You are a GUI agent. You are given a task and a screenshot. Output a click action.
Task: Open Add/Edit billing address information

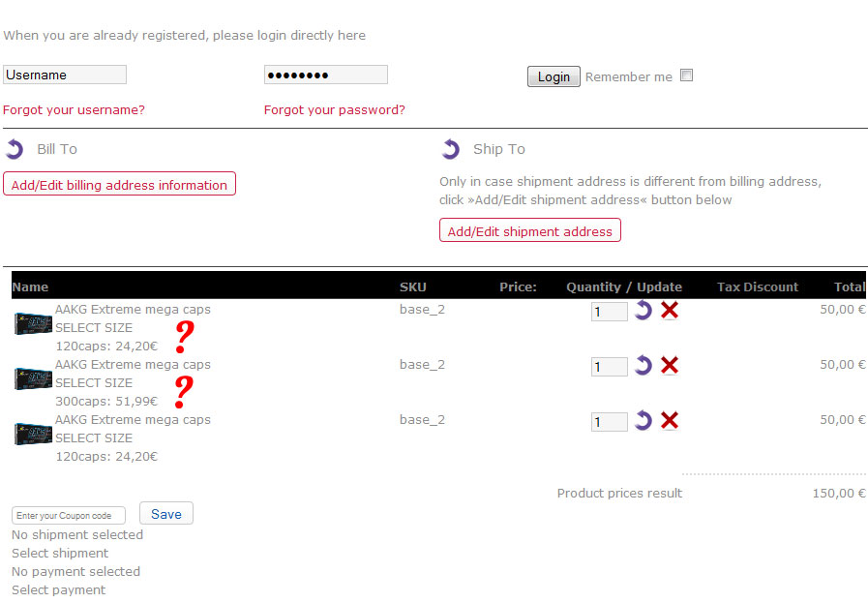pos(119,185)
